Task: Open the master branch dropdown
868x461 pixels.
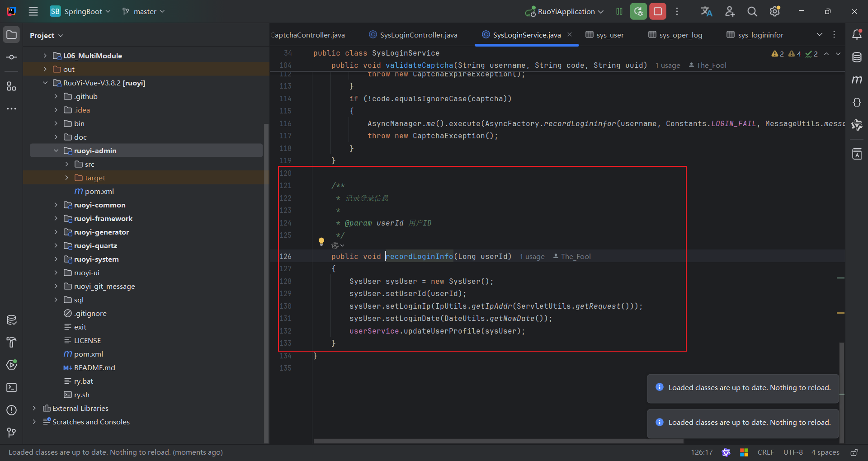Action: click(143, 11)
